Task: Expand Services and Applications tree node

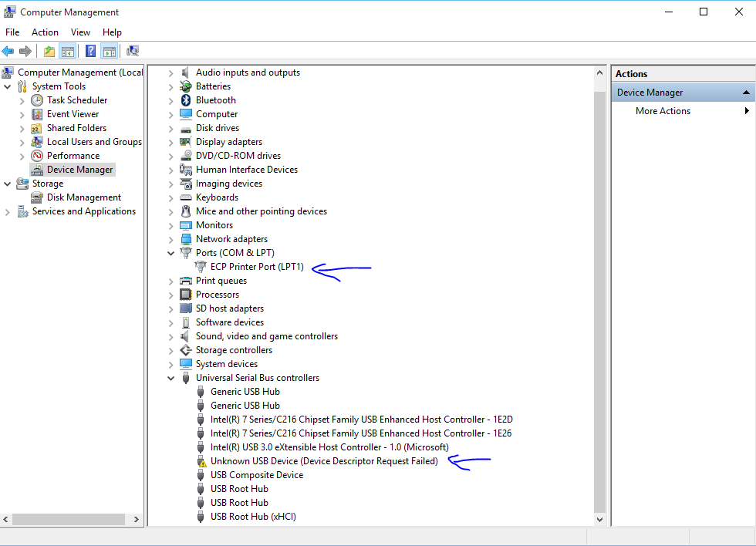Action: [x=7, y=212]
